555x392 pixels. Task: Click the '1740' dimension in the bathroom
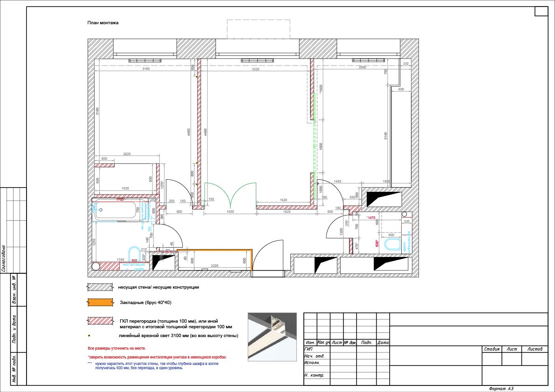click(120, 259)
